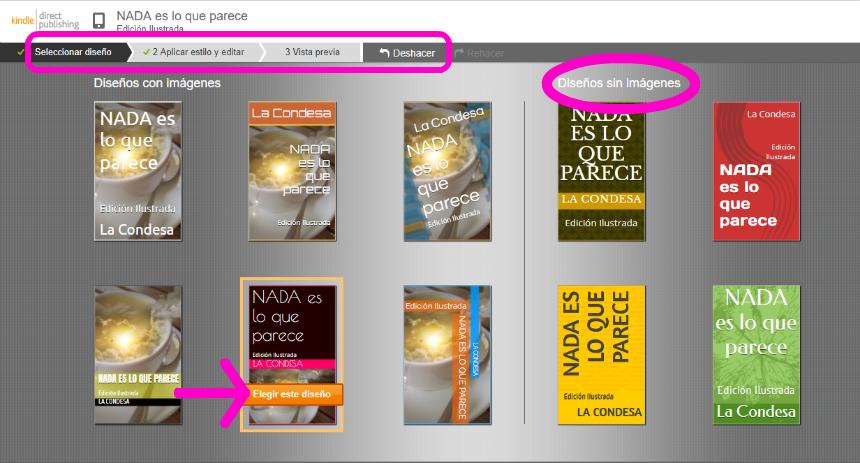Click the greyed-out Rehacer redo button
Screen dimensions: 860x463
pos(479,53)
